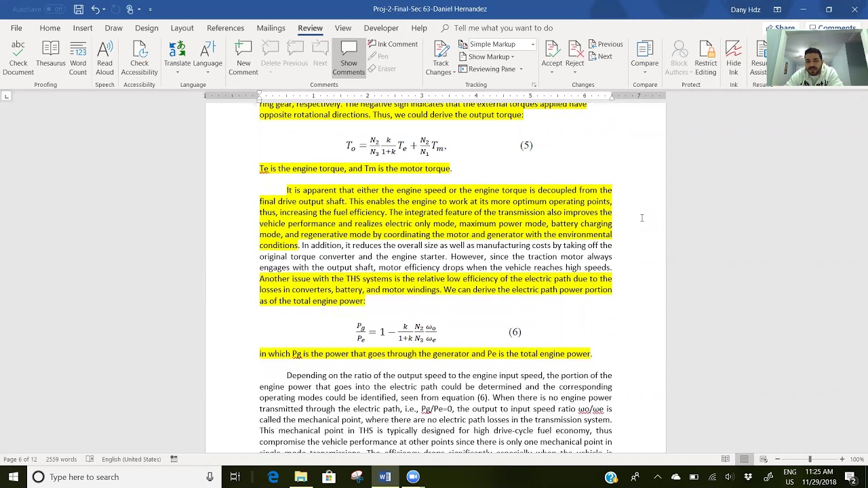Open Customize Quick Access Toolbar arrow
This screenshot has height=488, width=868.
click(x=150, y=9)
